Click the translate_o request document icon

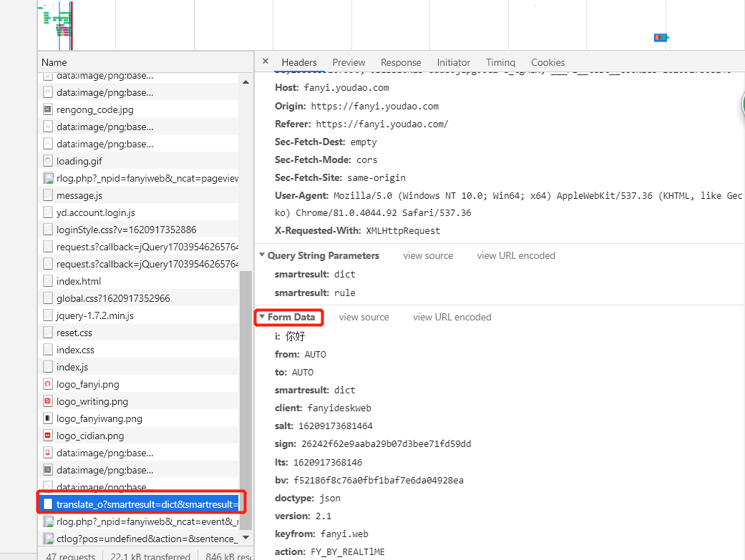[47, 504]
